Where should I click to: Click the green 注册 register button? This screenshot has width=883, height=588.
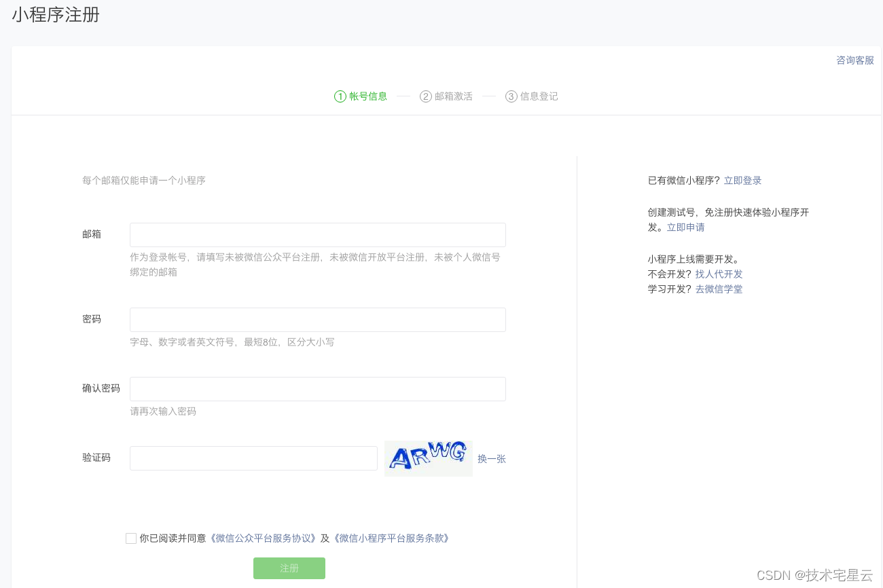click(x=289, y=568)
